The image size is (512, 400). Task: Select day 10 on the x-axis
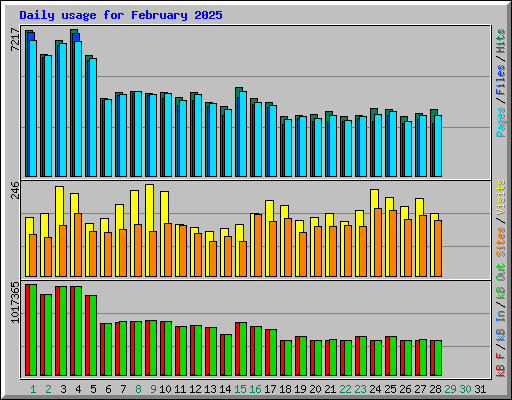point(165,389)
